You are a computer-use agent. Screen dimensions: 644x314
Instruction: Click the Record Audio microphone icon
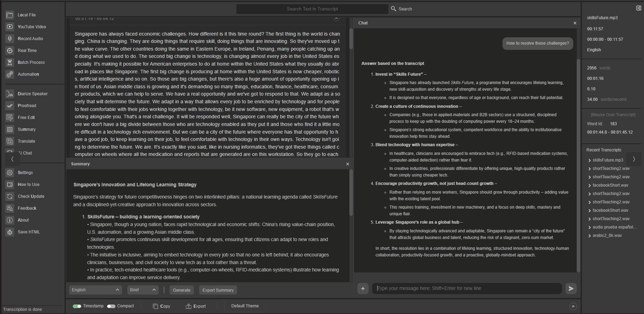[10, 39]
